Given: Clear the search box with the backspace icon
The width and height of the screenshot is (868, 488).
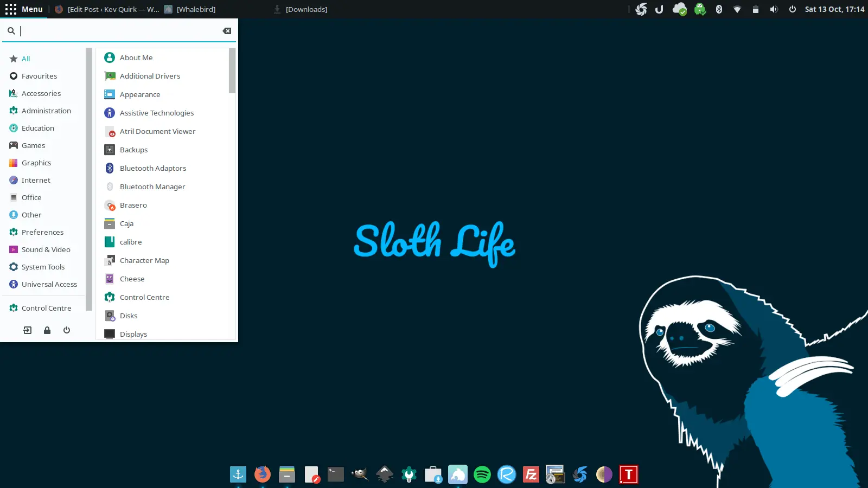Looking at the screenshot, I should (227, 31).
